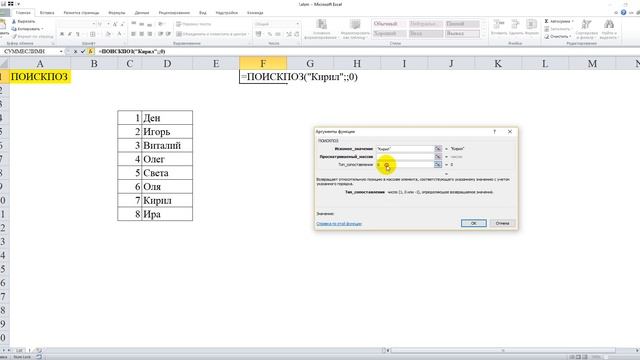Screen dimensions: 640x360
Task: Open the 'Справка по этой функции' help link
Action: 339,224
